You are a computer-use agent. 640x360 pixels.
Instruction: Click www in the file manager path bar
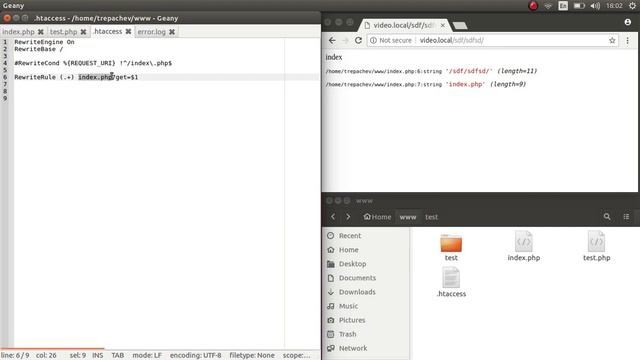(408, 217)
